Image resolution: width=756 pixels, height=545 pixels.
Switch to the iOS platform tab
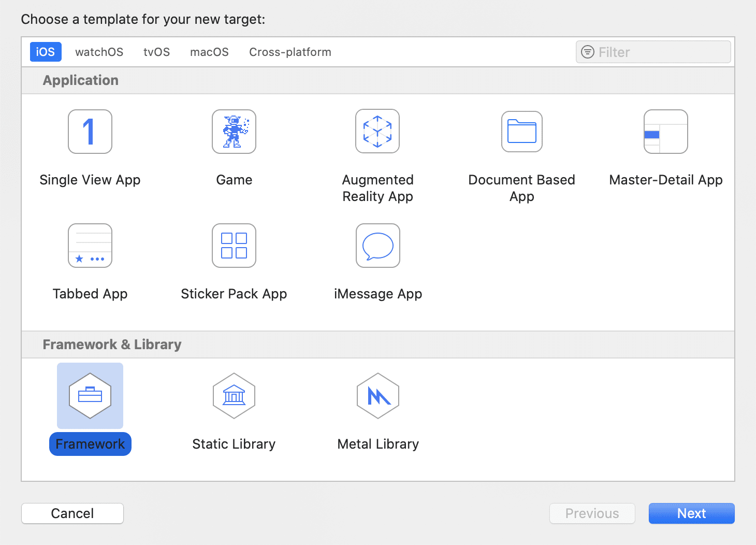coord(46,52)
